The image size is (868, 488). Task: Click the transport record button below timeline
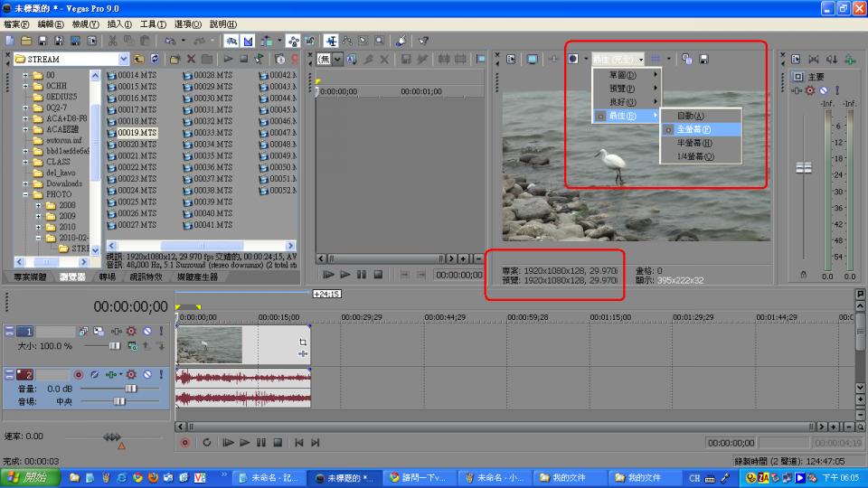(185, 443)
